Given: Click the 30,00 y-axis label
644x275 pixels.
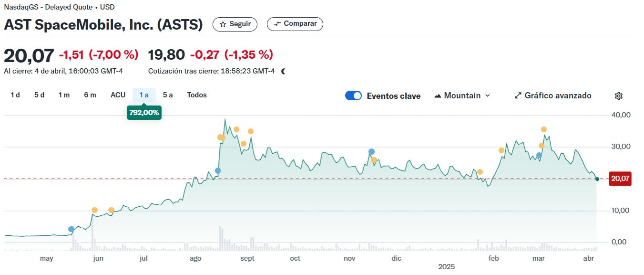Looking at the screenshot, I should 621,147.
